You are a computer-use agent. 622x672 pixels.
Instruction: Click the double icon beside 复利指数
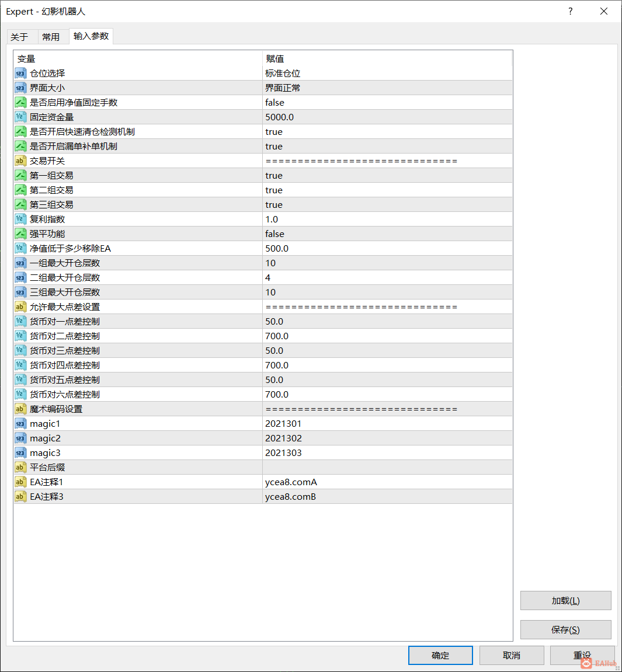(x=20, y=219)
